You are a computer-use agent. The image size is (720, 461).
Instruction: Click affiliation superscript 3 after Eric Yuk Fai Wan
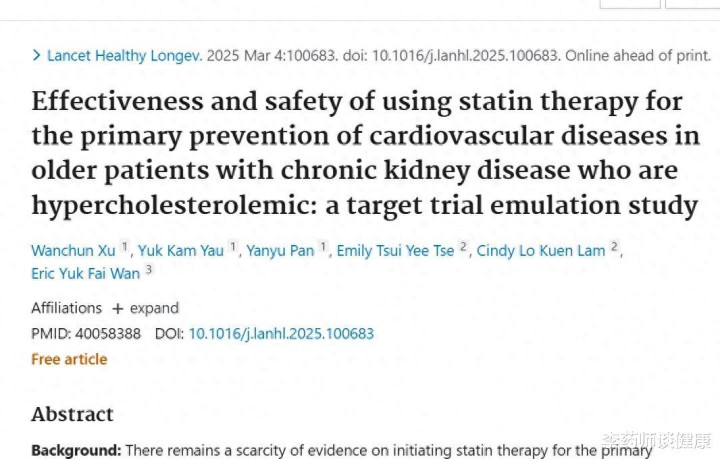[x=149, y=270]
